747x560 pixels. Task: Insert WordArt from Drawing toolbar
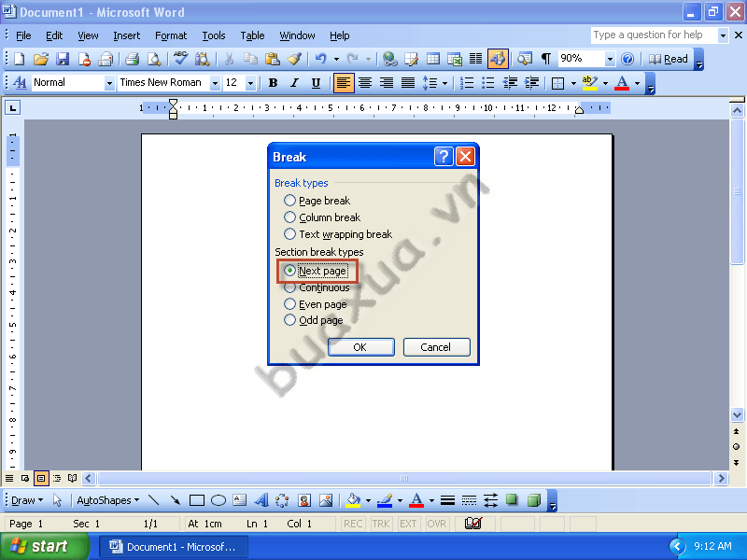tap(261, 500)
